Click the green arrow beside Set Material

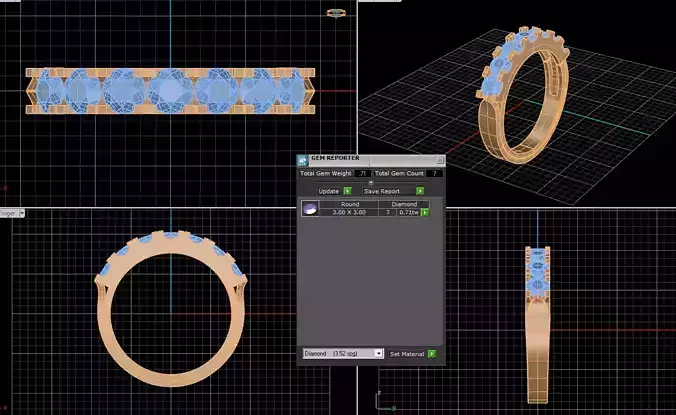pyautogui.click(x=432, y=354)
